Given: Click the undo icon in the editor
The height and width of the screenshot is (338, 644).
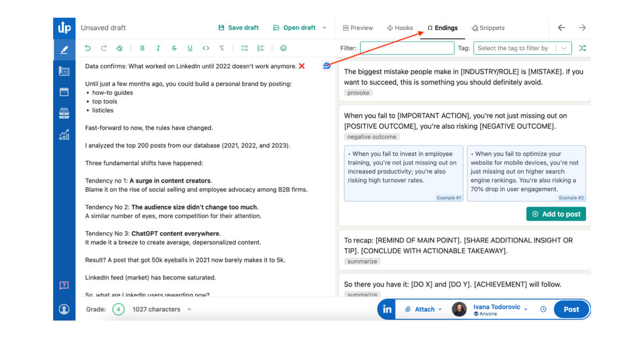Looking at the screenshot, I should [88, 48].
